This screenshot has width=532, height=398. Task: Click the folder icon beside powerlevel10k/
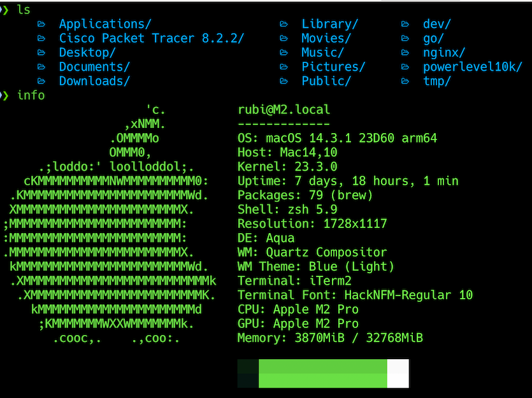405,67
